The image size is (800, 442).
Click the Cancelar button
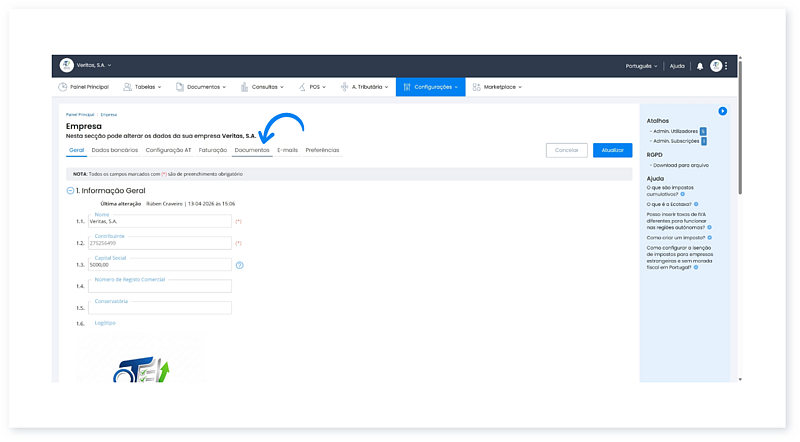(567, 151)
